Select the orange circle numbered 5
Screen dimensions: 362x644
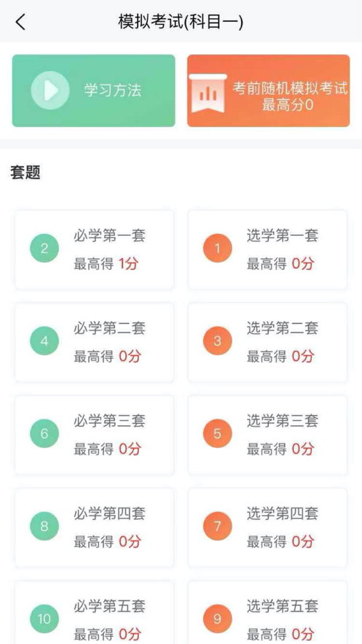(x=218, y=433)
